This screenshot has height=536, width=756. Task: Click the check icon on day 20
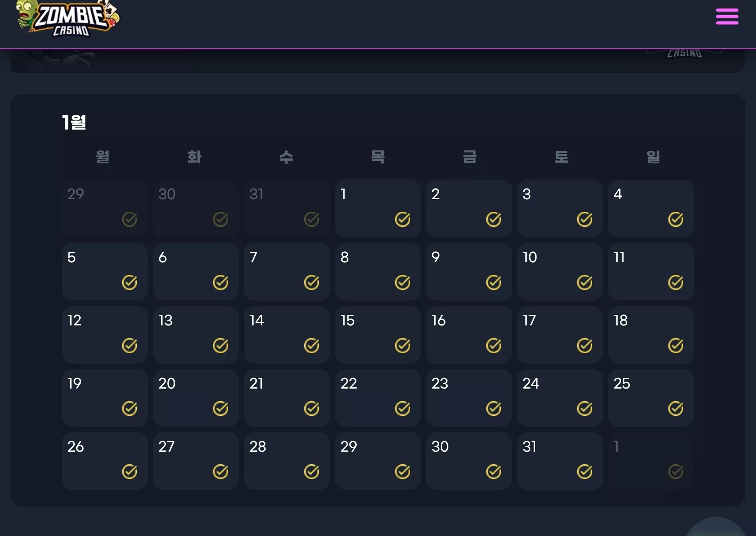coord(220,409)
